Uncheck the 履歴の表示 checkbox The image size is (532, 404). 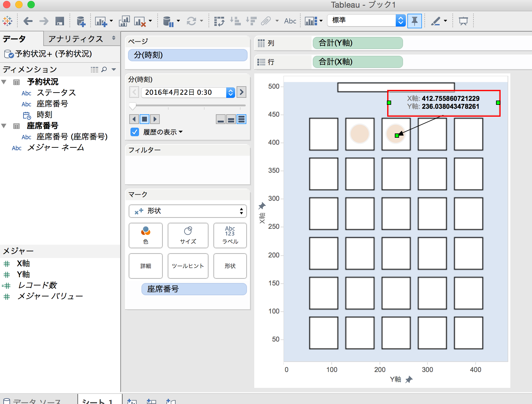134,132
